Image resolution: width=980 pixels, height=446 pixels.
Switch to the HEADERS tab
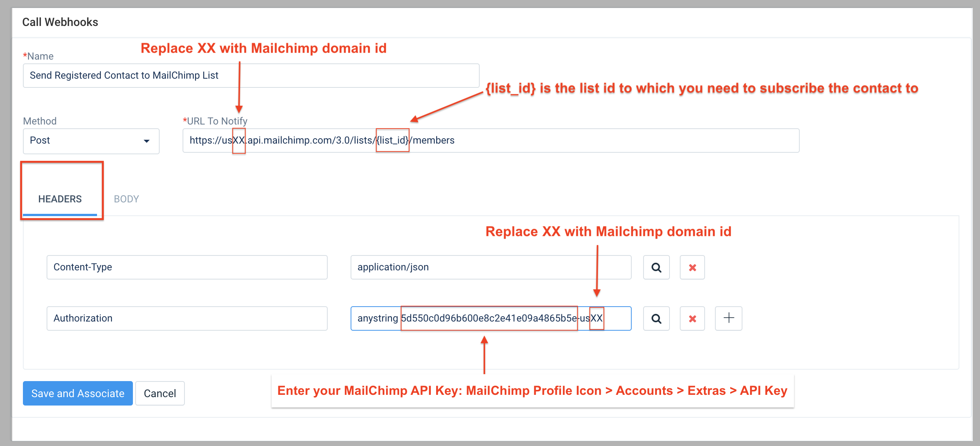pyautogui.click(x=60, y=199)
